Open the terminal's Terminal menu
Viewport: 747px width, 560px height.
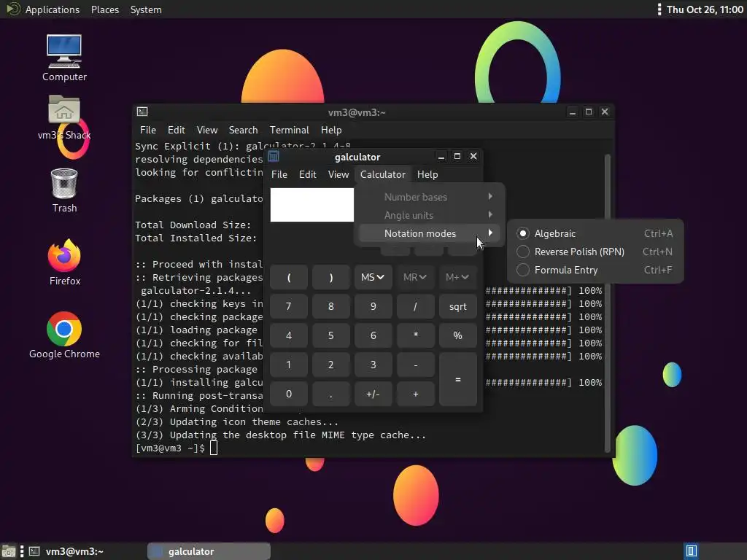point(289,130)
